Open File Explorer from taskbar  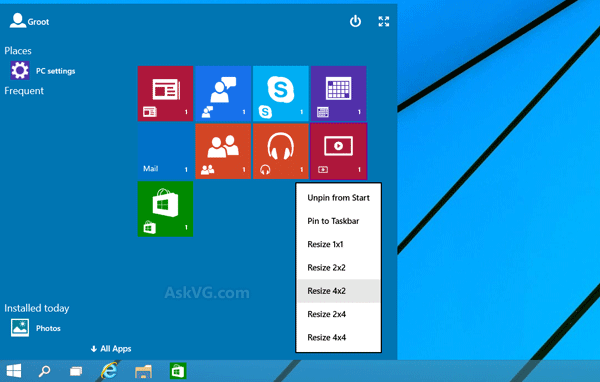click(143, 371)
